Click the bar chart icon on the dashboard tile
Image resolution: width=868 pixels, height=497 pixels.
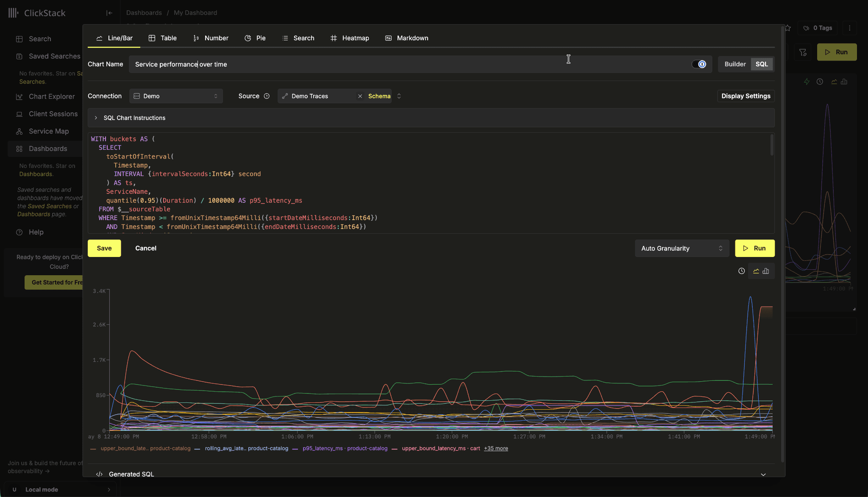tap(844, 82)
